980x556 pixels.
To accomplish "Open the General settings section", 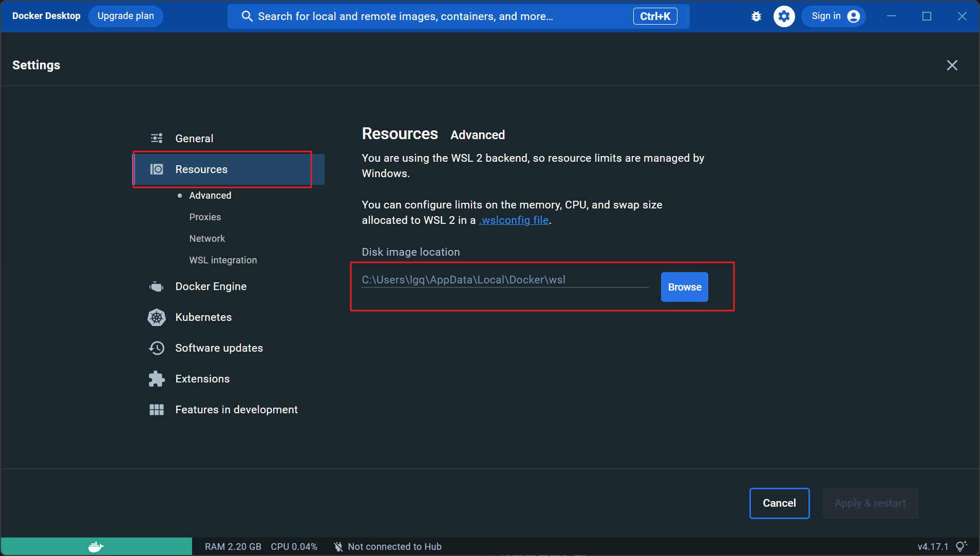I will tap(229, 138).
